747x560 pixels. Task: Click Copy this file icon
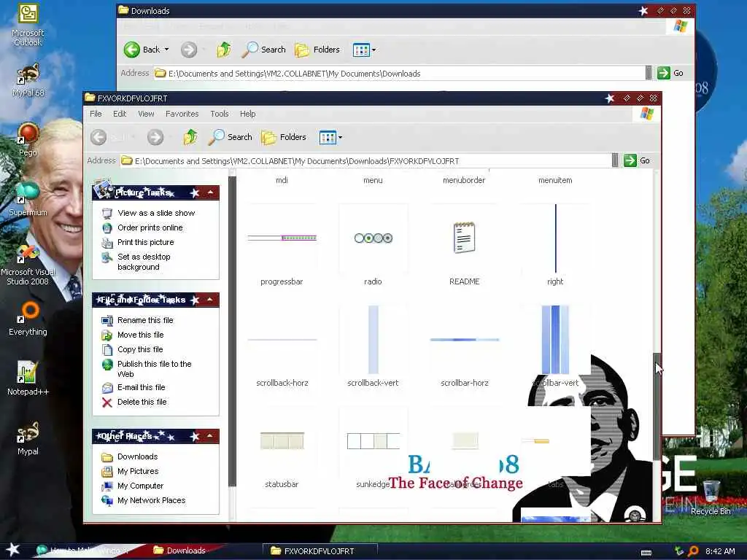click(107, 349)
